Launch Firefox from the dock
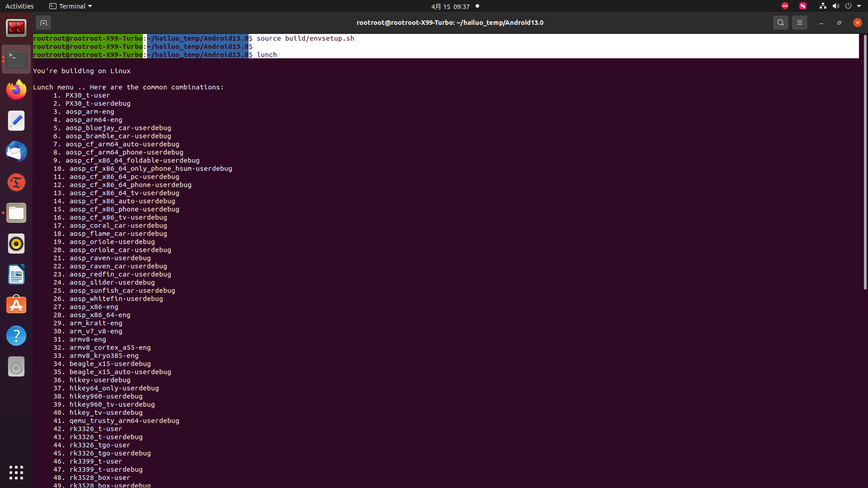 [16, 90]
